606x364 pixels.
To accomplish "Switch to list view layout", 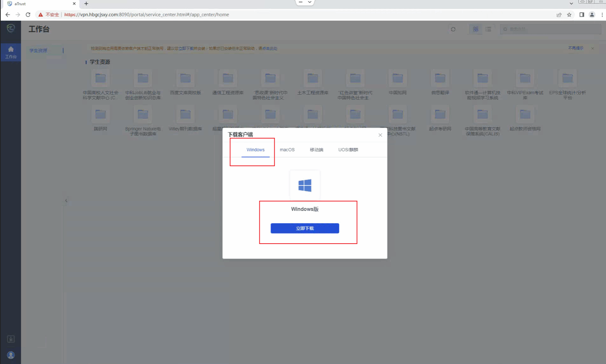I will (x=488, y=29).
